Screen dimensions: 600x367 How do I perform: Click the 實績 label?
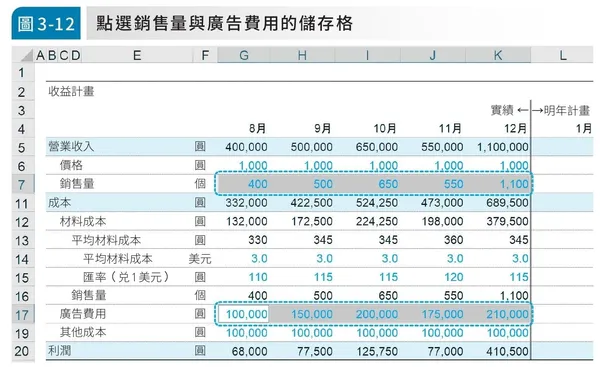502,111
